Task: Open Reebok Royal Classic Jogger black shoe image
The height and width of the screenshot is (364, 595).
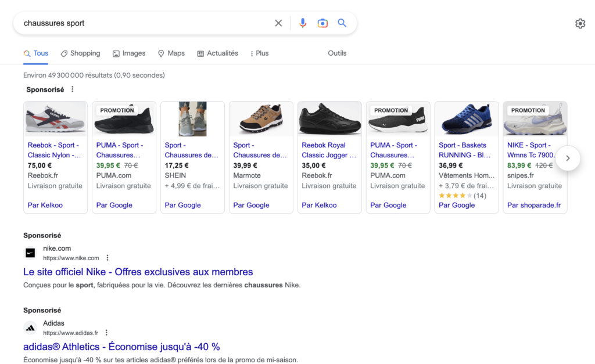Action: 330,119
